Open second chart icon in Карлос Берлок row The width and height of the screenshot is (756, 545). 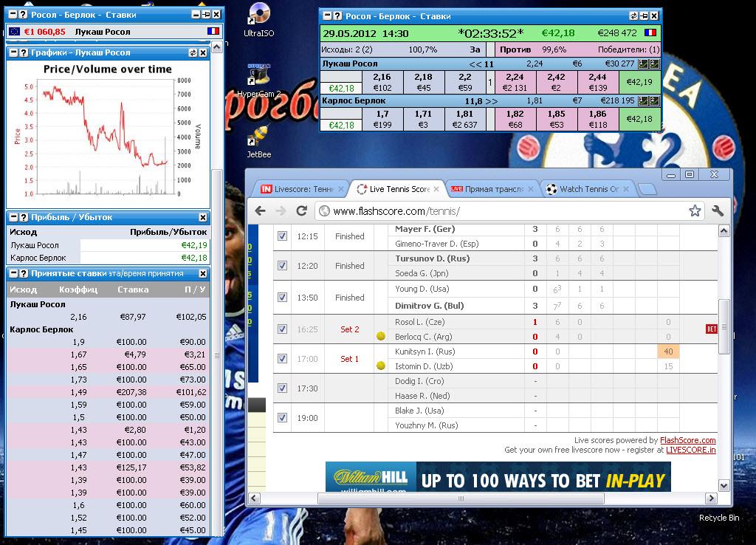654,100
